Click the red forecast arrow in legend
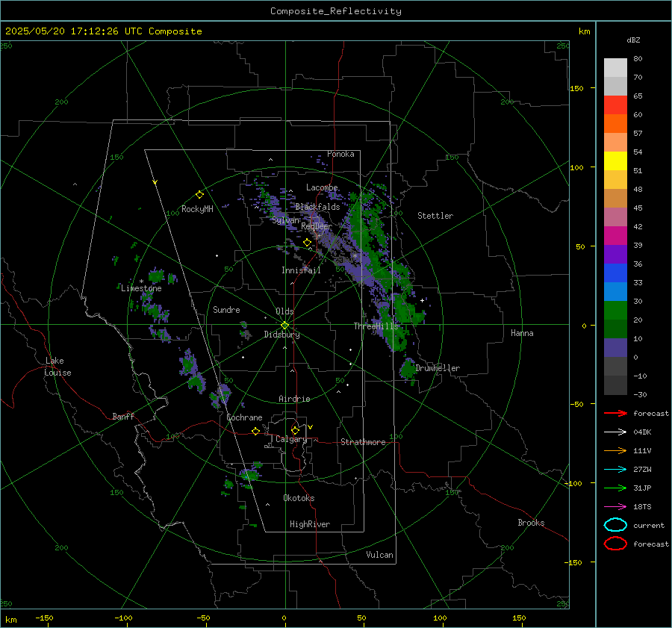 click(x=615, y=413)
